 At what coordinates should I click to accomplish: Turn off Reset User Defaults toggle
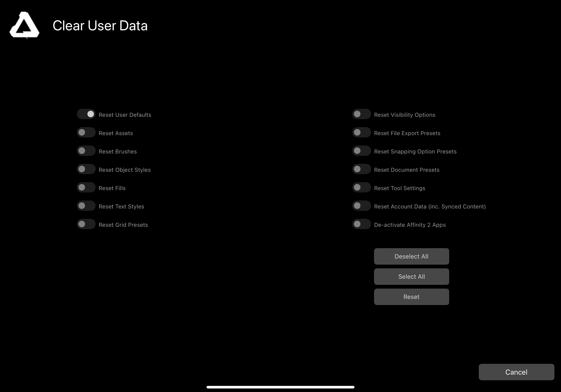pyautogui.click(x=86, y=114)
